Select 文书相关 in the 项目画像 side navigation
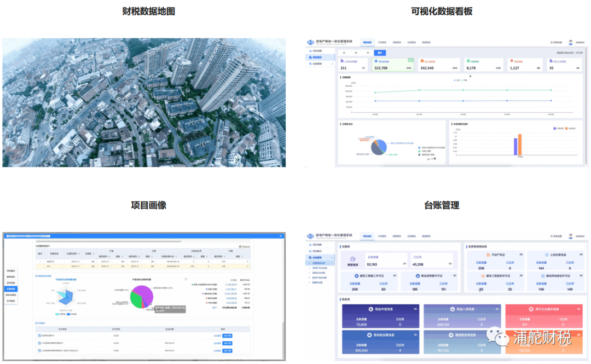This screenshot has height=364, width=591. point(11,301)
